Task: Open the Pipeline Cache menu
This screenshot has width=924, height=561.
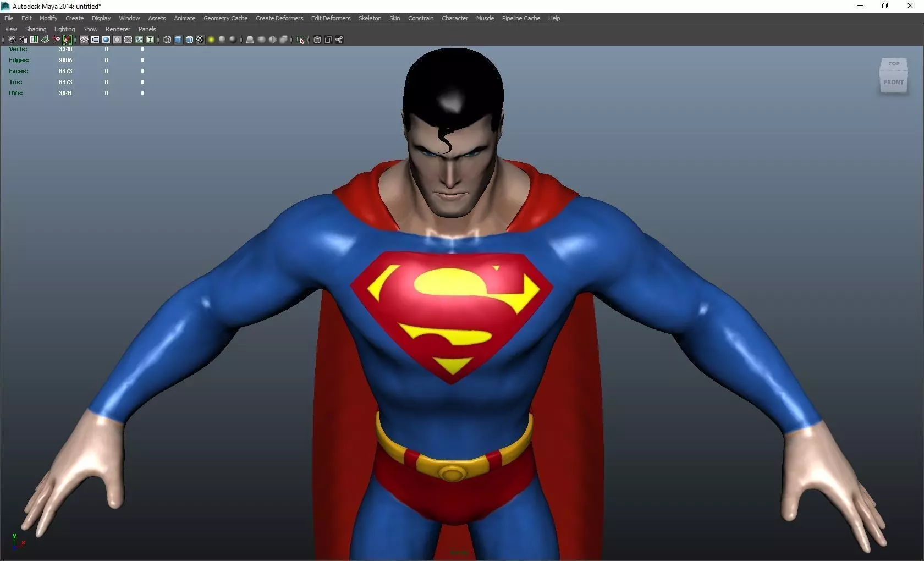Action: (521, 18)
